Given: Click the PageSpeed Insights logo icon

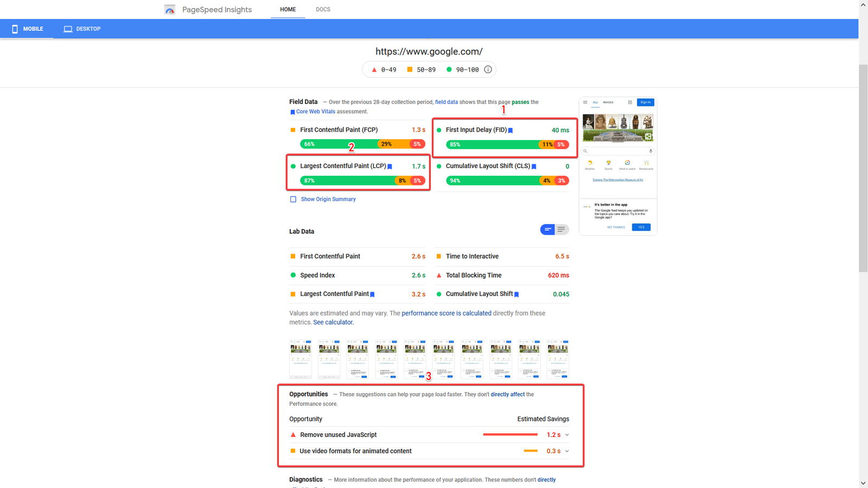Looking at the screenshot, I should point(170,10).
